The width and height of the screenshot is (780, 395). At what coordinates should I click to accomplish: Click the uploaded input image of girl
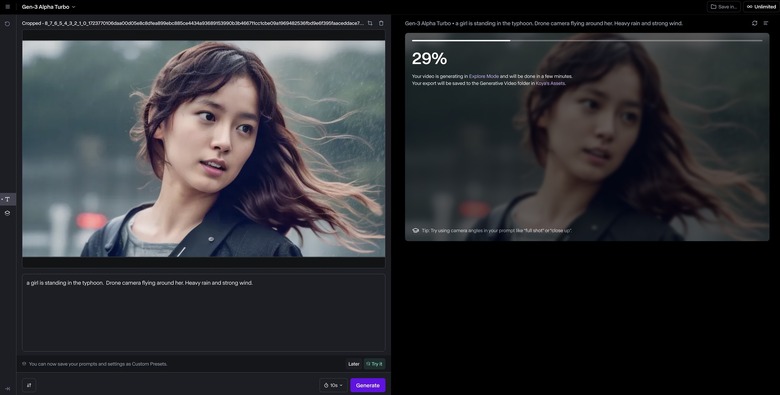click(203, 149)
